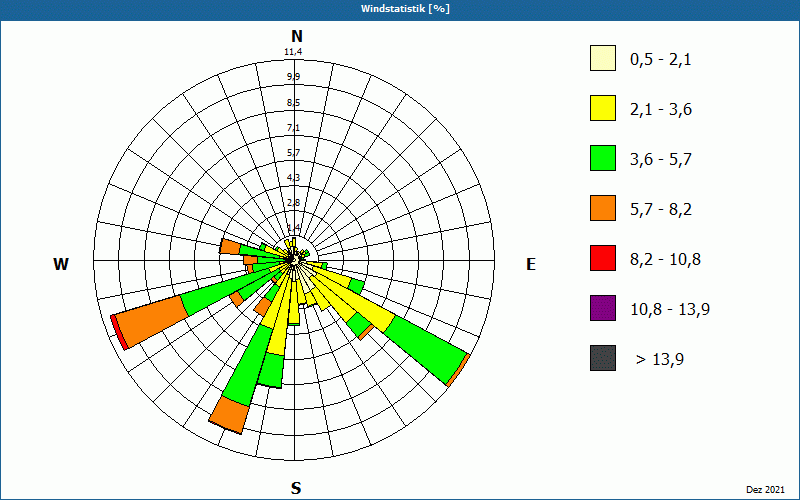Screen dimensions: 800x500
Task: Click the legend text '2,1 - 3,6'
Action: point(661,110)
